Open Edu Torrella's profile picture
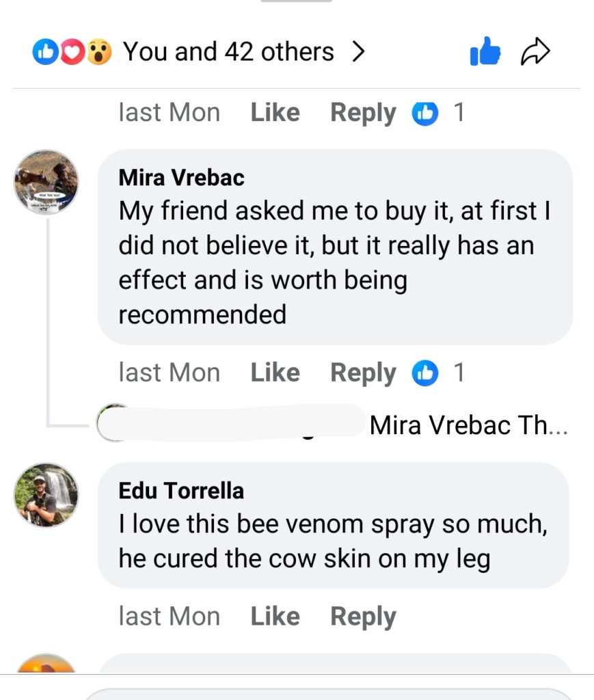Screen dimensions: 594x700 (46, 495)
